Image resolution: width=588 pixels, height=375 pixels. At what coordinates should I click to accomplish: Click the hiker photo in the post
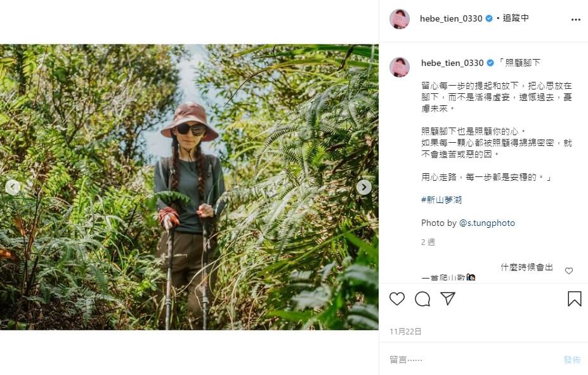[x=189, y=187]
